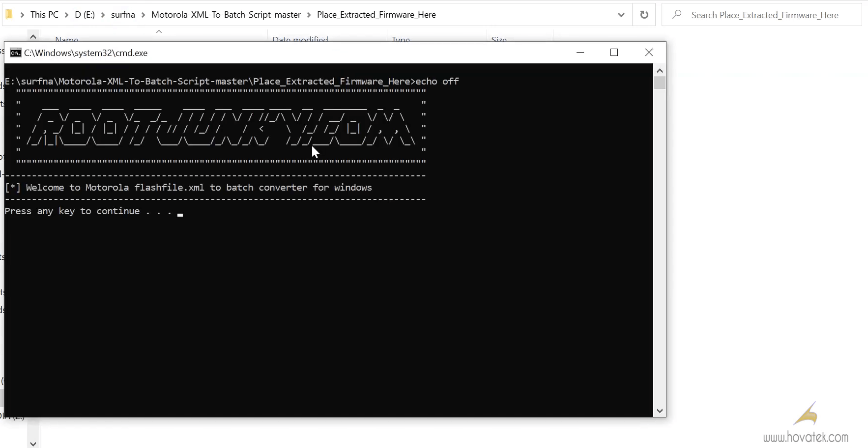Open Motorola-XML-To-Batch-Script-master from breadcrumb
The image size is (868, 448).
pos(226,15)
